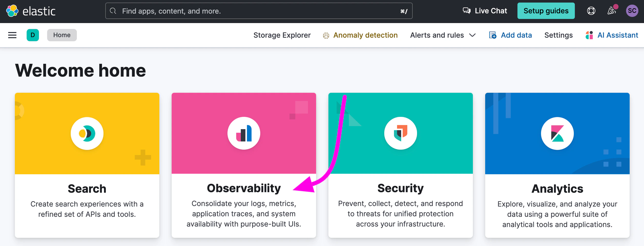Image resolution: width=644 pixels, height=246 pixels.
Task: Click the Elastic logo
Action: pyautogui.click(x=31, y=11)
